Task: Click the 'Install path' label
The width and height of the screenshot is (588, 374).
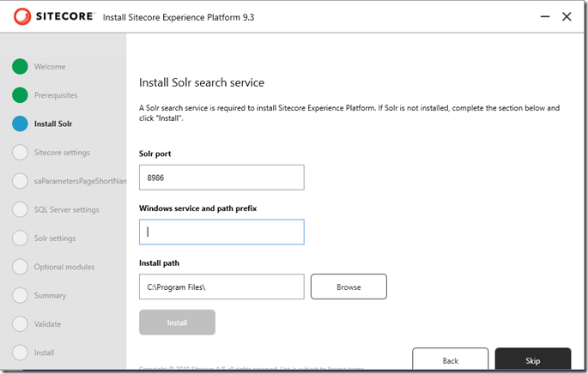Action: (x=159, y=263)
